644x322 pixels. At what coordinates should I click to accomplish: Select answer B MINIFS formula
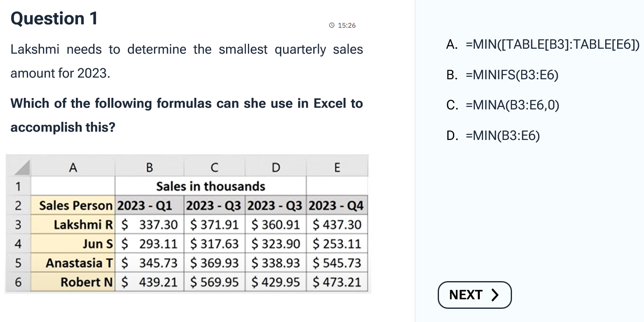pyautogui.click(x=502, y=75)
